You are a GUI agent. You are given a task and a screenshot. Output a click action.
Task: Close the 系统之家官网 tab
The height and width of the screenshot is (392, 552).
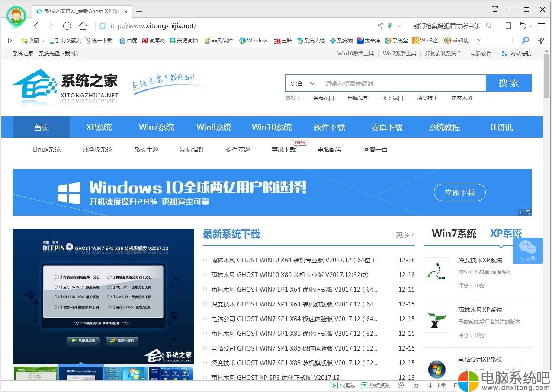pyautogui.click(x=126, y=11)
